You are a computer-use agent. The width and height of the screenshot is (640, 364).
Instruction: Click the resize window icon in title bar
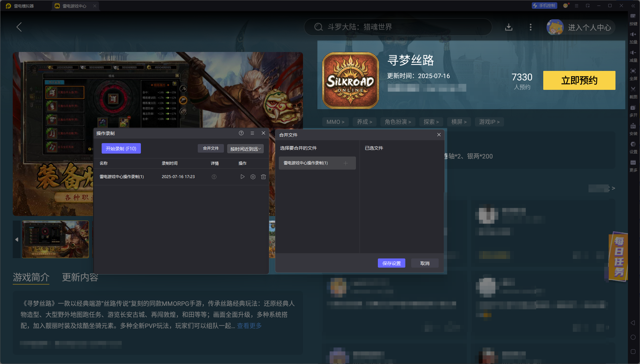588,6
